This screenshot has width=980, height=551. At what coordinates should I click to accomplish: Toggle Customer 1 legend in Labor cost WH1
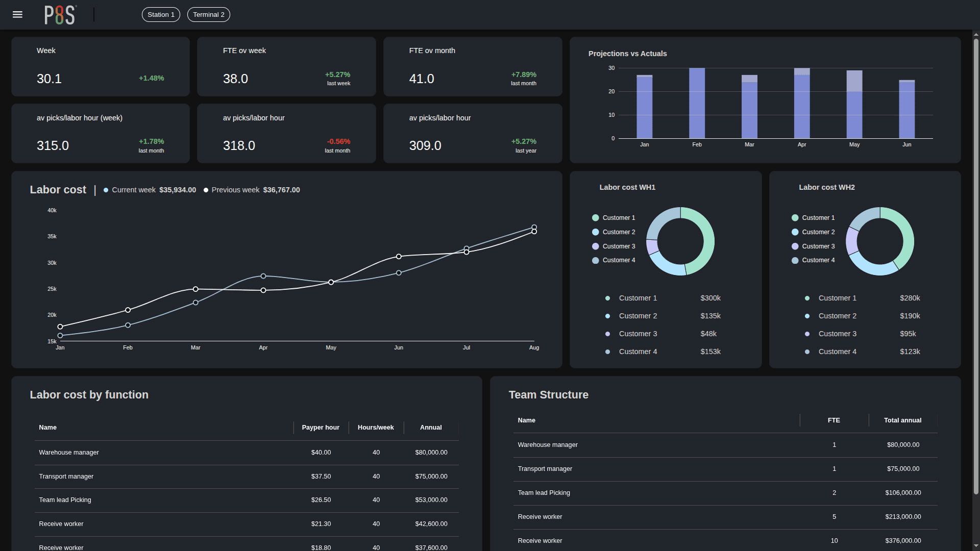(614, 218)
